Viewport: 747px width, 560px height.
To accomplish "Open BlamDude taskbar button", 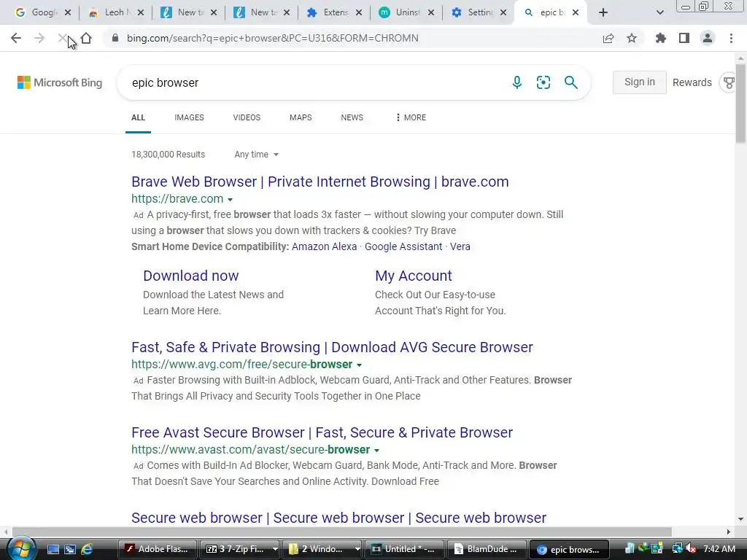I will 486,549.
